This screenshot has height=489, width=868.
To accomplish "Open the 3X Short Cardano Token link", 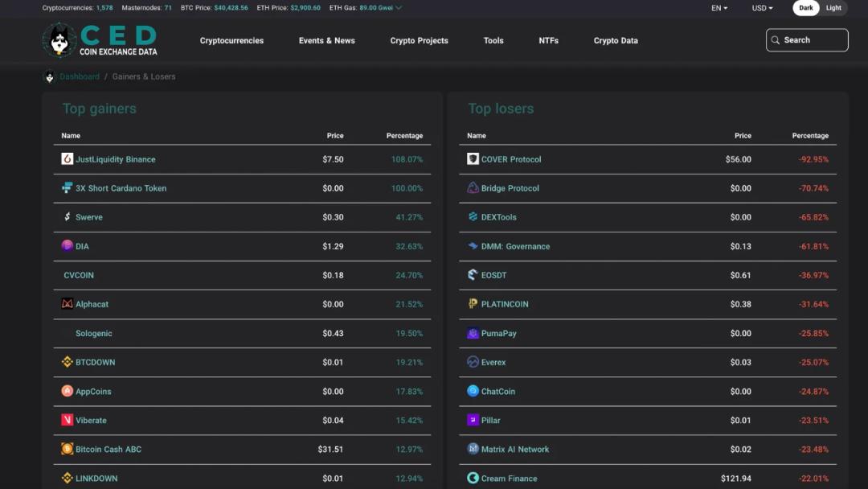I will (121, 188).
